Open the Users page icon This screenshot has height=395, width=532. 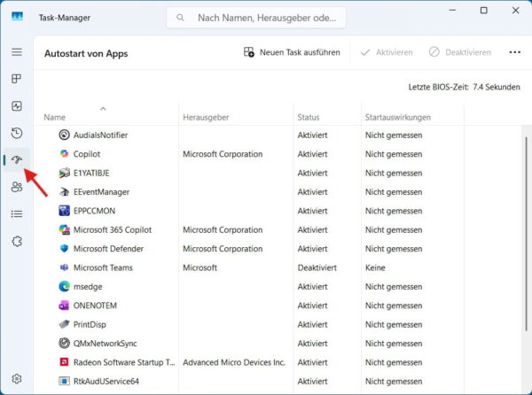click(17, 187)
